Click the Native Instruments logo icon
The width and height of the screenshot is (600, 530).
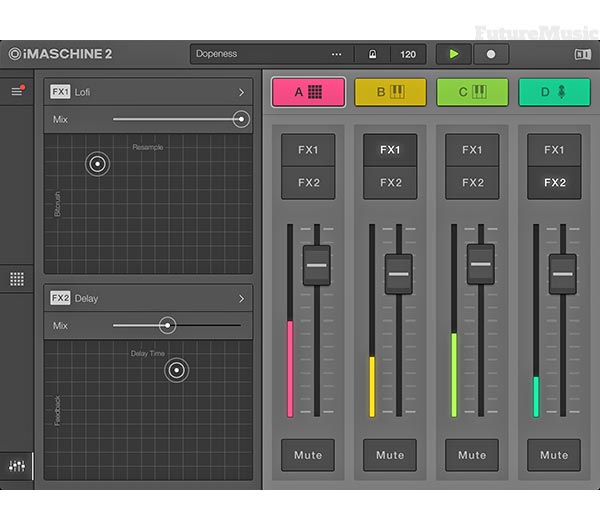tap(582, 54)
